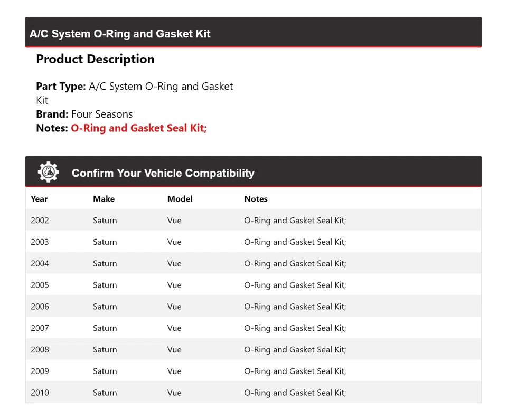Image resolution: width=507 pixels, height=420 pixels.
Task: Click the red O-Ring and Gasket Seal Kit note
Action: [x=138, y=128]
